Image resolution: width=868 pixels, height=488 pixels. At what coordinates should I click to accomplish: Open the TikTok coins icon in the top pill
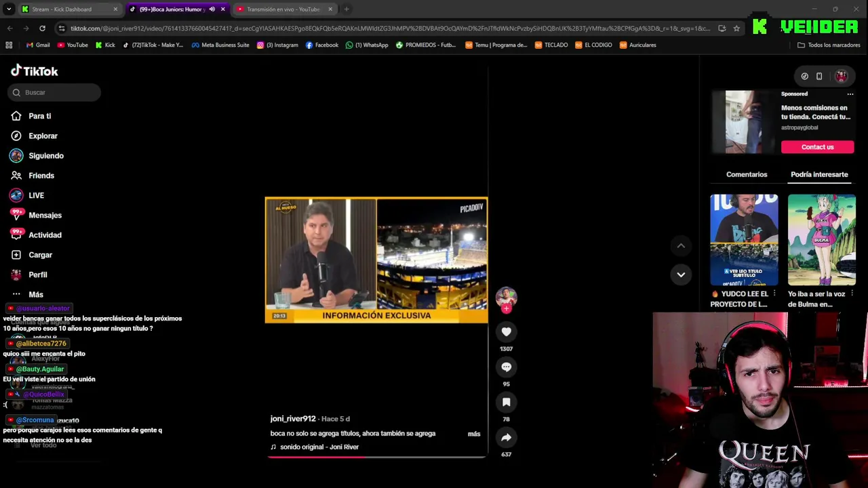pos(804,77)
